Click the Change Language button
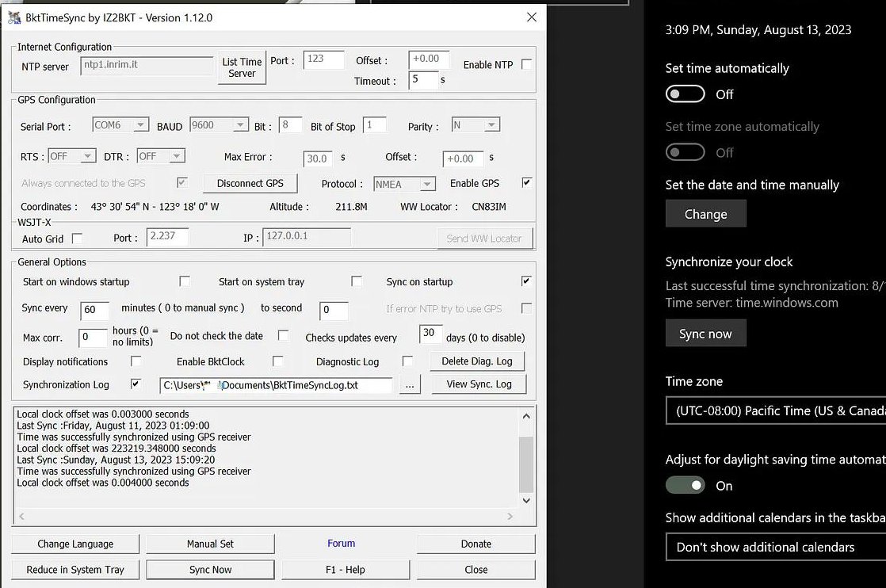 point(75,544)
